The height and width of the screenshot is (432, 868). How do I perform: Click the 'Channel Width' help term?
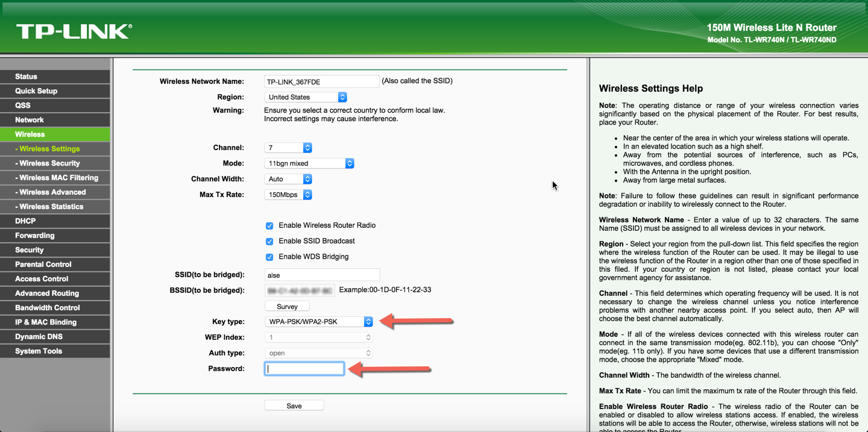pos(623,375)
